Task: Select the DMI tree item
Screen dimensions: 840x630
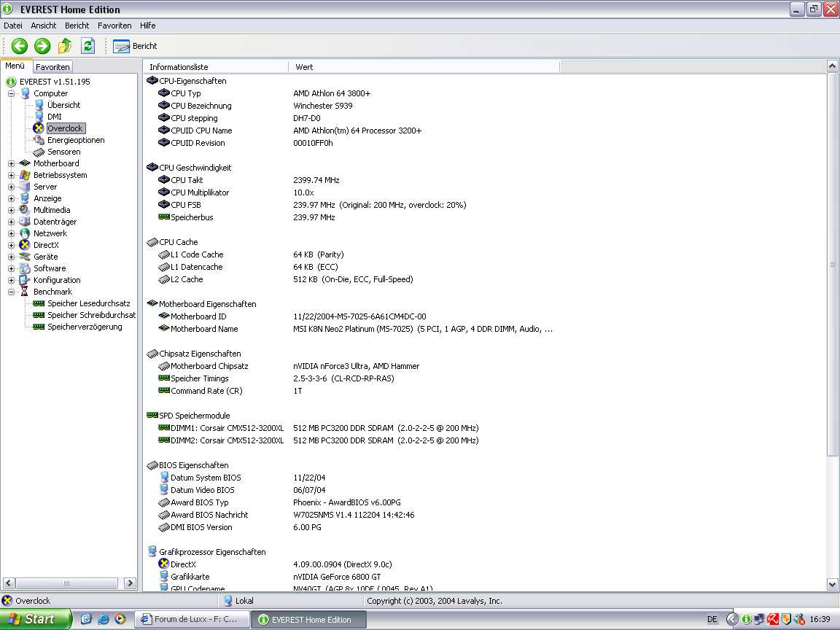Action: click(x=54, y=117)
